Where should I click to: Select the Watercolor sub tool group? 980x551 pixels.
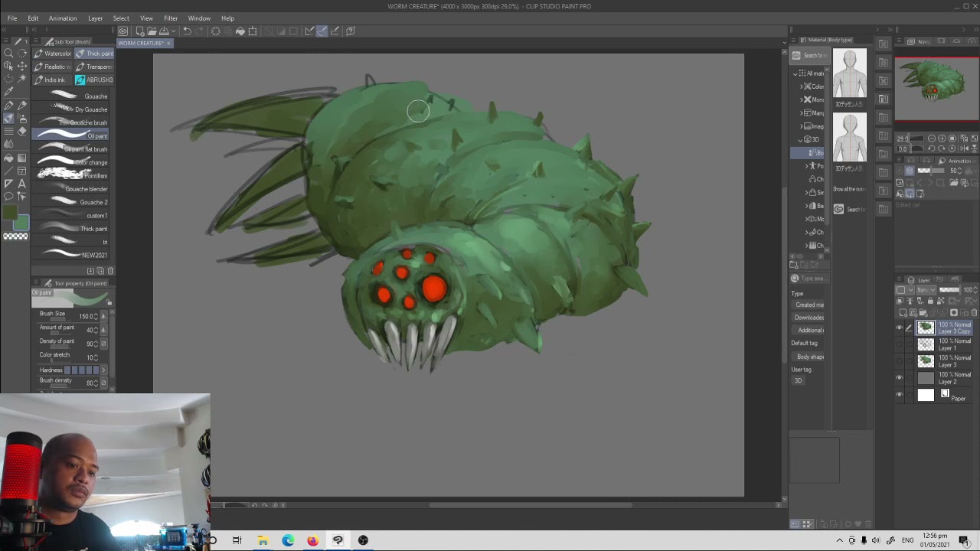tap(53, 54)
